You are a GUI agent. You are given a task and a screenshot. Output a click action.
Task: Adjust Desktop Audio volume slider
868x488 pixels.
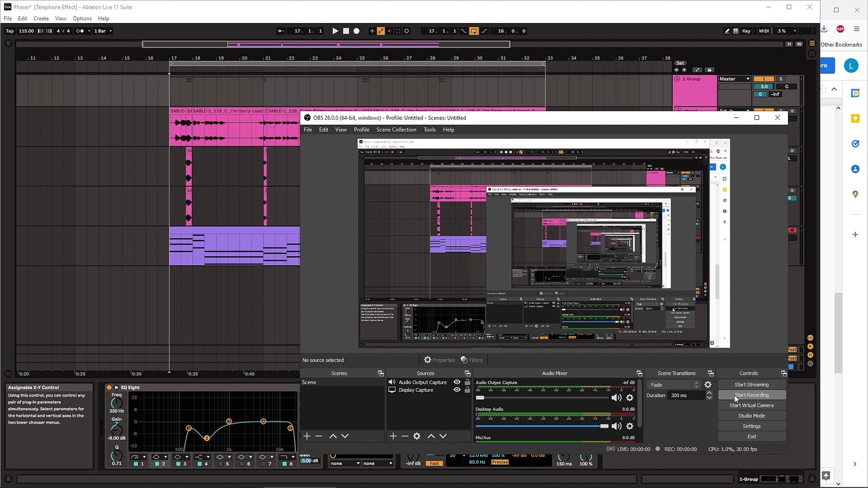point(542,426)
